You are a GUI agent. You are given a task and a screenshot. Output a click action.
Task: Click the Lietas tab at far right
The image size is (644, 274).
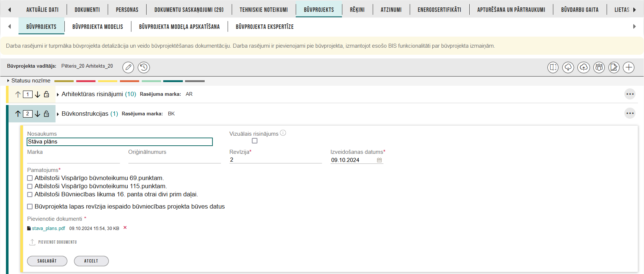(x=622, y=10)
